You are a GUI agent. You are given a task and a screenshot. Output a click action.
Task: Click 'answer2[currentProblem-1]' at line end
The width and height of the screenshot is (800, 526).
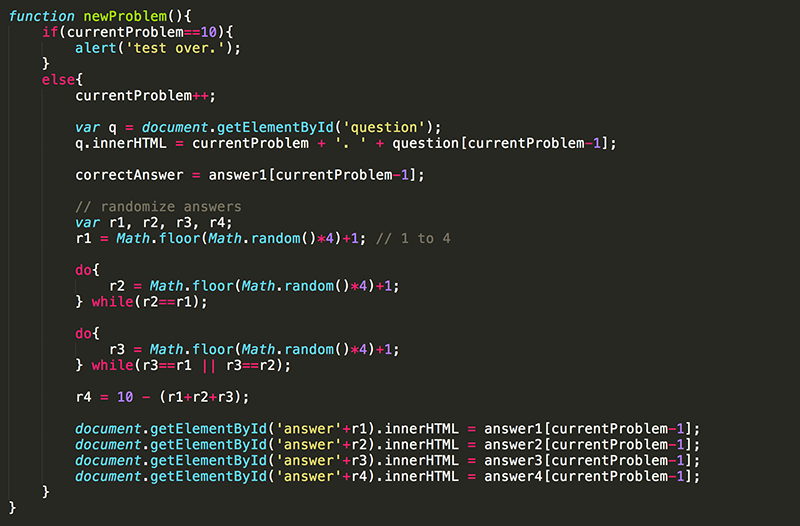[588, 444]
